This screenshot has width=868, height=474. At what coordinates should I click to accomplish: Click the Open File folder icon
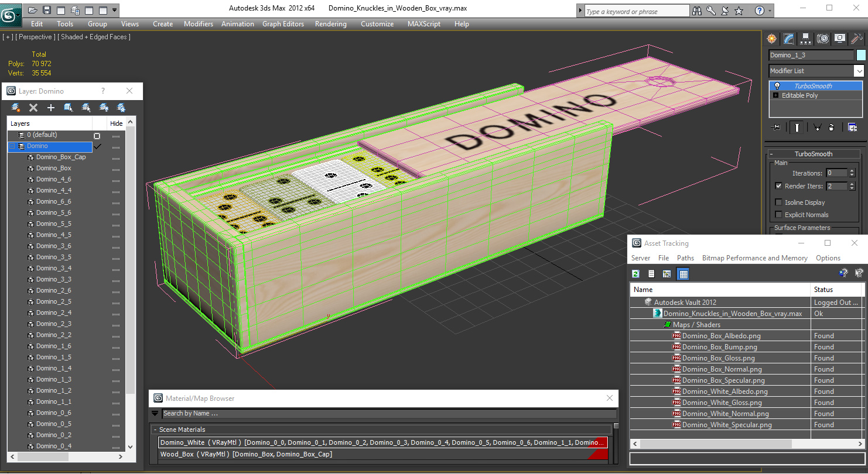[x=33, y=10]
